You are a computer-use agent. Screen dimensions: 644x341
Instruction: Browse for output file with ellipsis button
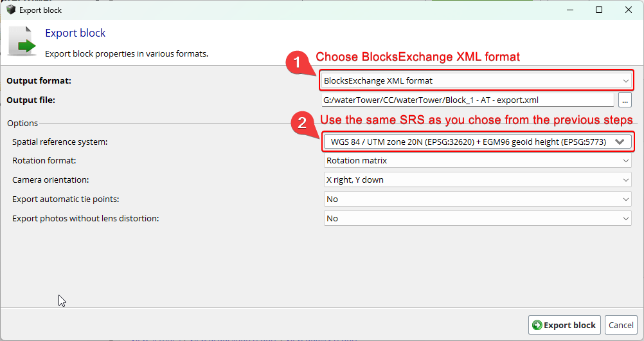tap(625, 100)
